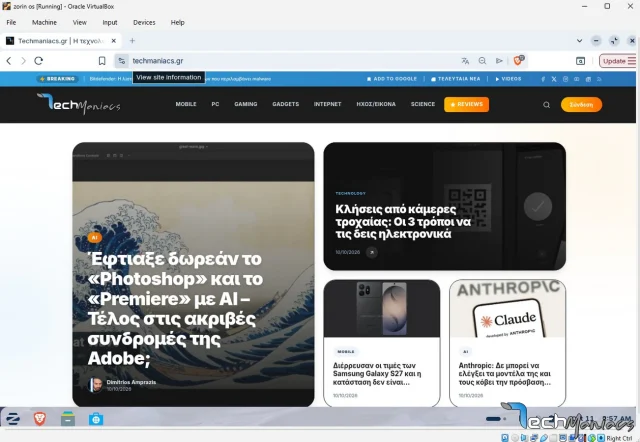This screenshot has width=640, height=442.
Task: Click VIDEOS in the top bar
Action: point(508,79)
